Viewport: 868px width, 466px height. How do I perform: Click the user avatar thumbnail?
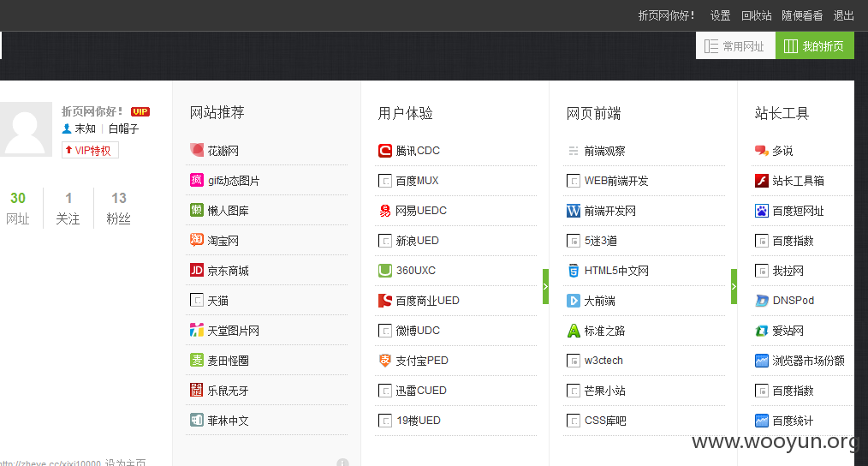pos(26,129)
